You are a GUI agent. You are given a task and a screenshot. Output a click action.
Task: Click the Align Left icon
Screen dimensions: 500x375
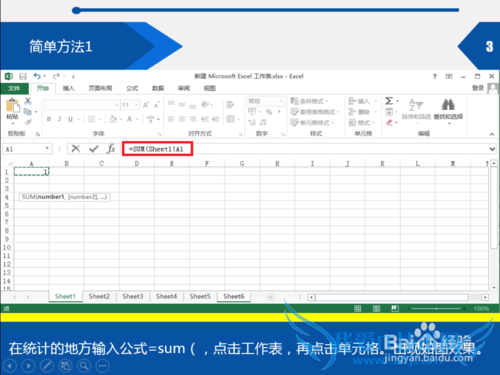tap(171, 119)
